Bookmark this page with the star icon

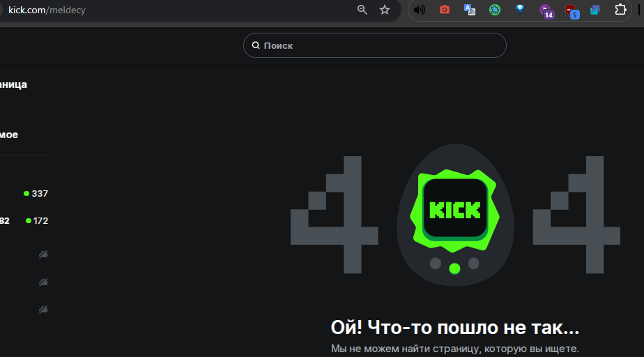385,10
